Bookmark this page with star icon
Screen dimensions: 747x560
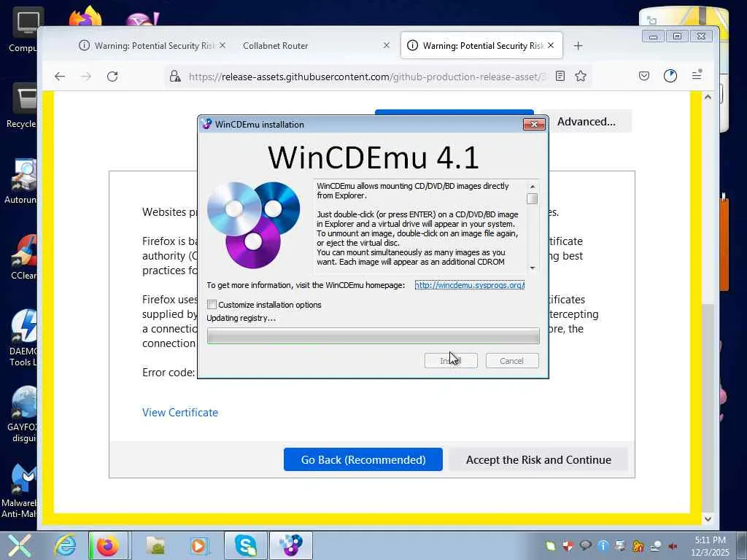coord(580,76)
